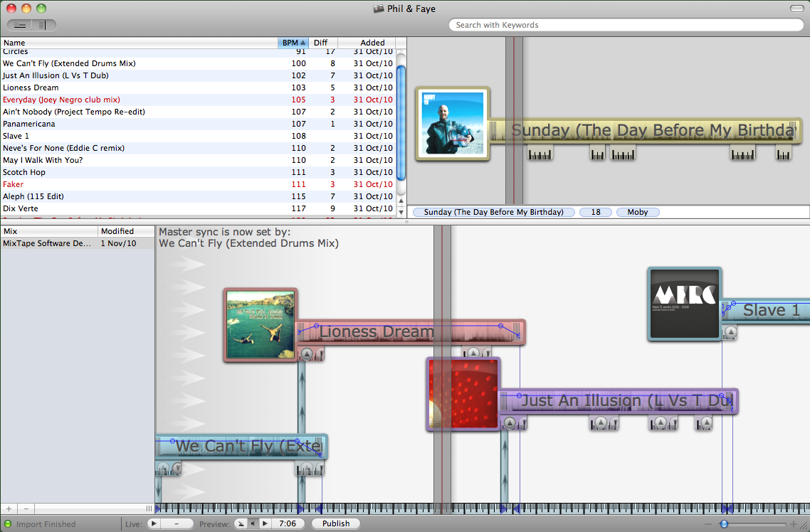The image size is (810, 532).
Task: Sort tracks by the Added column header
Action: click(372, 43)
